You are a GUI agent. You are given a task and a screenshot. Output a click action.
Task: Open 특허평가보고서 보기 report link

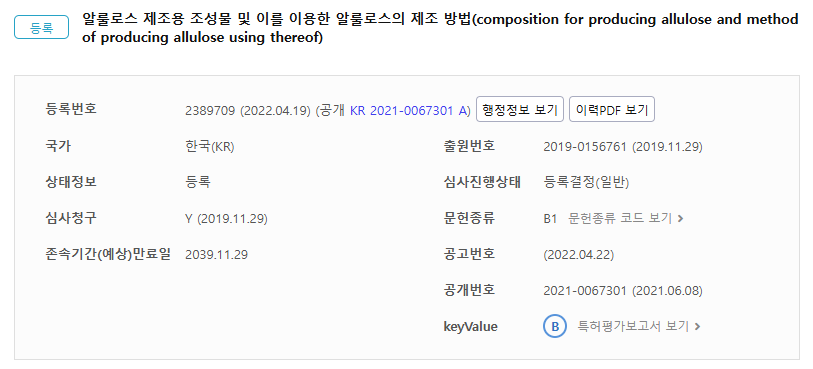coord(633,327)
